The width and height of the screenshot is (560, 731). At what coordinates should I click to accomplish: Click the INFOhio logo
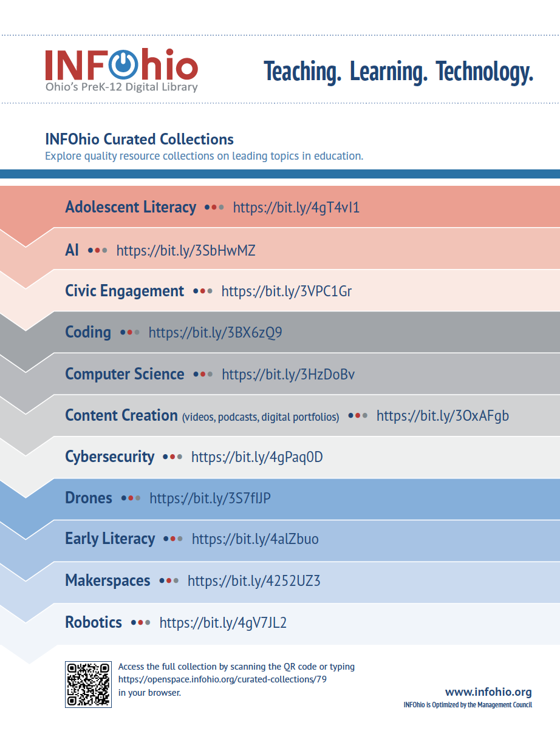click(121, 71)
